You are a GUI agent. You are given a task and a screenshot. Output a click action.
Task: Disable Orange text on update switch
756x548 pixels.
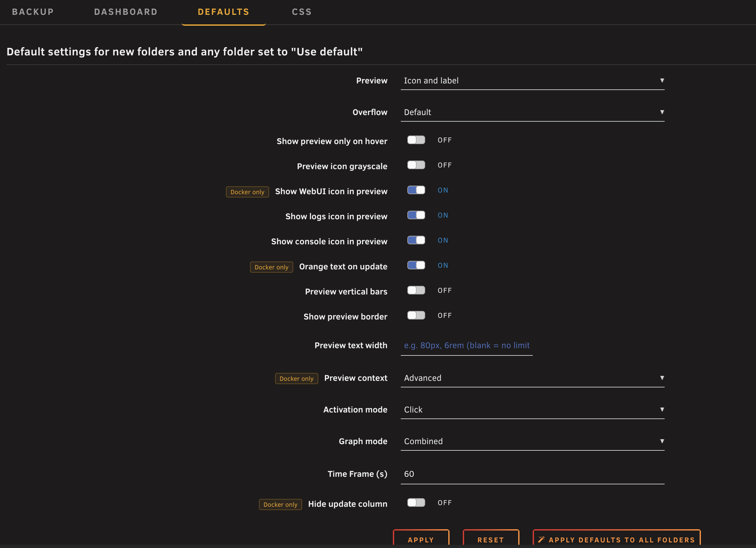click(416, 265)
